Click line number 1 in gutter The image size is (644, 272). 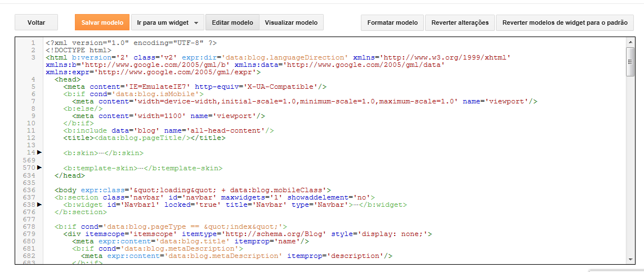tap(33, 43)
